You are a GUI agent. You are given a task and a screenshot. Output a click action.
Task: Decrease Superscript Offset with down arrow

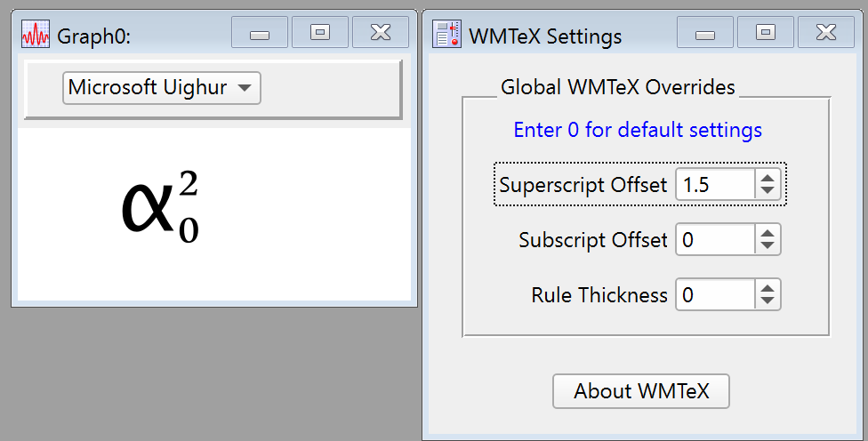coord(768,192)
